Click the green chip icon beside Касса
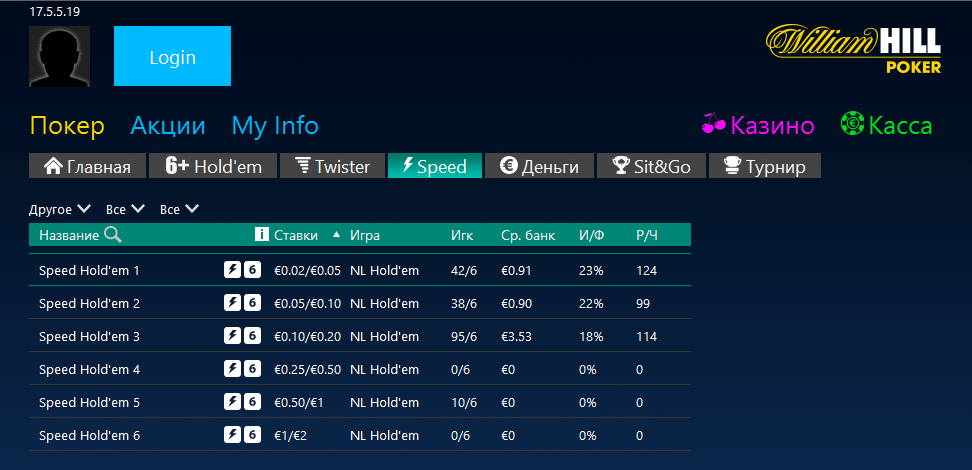 click(x=853, y=124)
